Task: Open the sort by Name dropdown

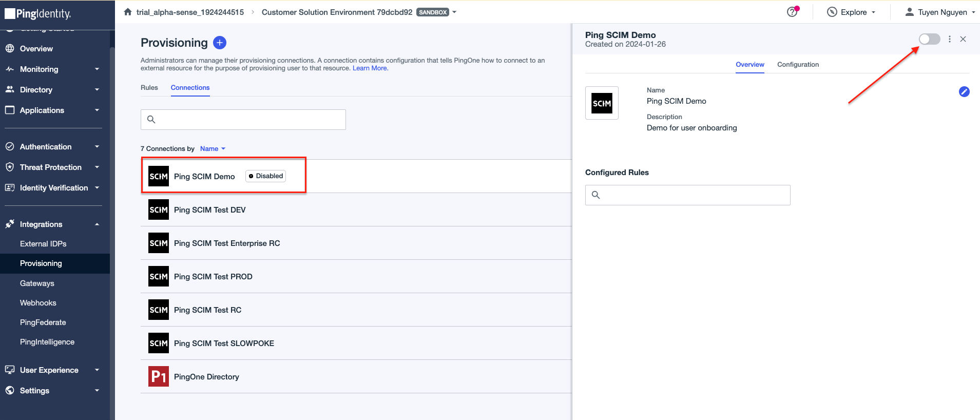Action: coord(213,148)
